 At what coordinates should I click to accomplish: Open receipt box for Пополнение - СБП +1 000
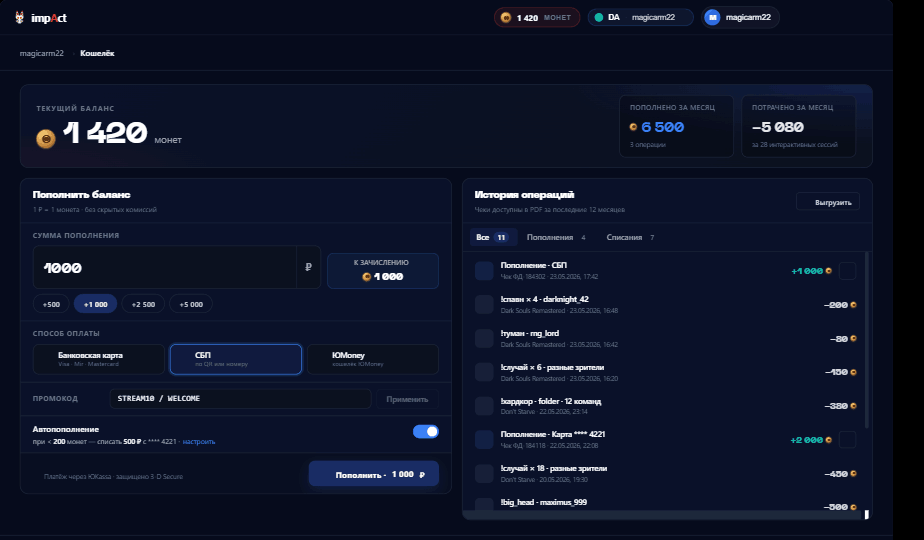(x=847, y=271)
